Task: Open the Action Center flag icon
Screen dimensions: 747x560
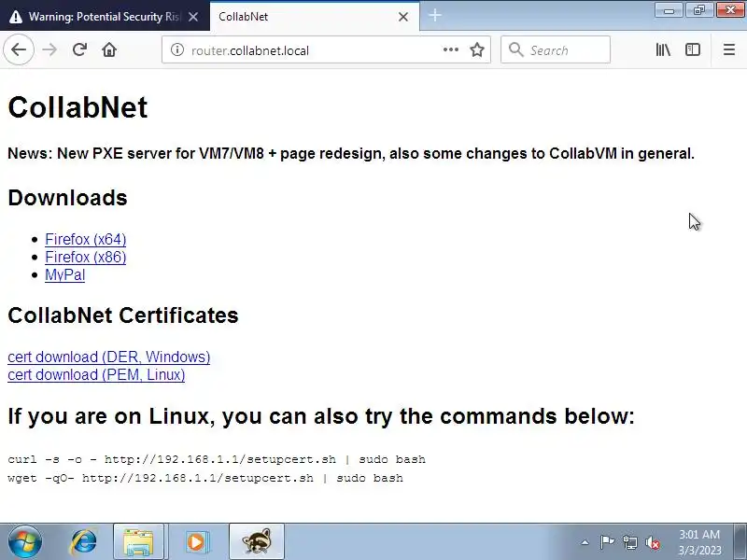Action: (x=607, y=542)
